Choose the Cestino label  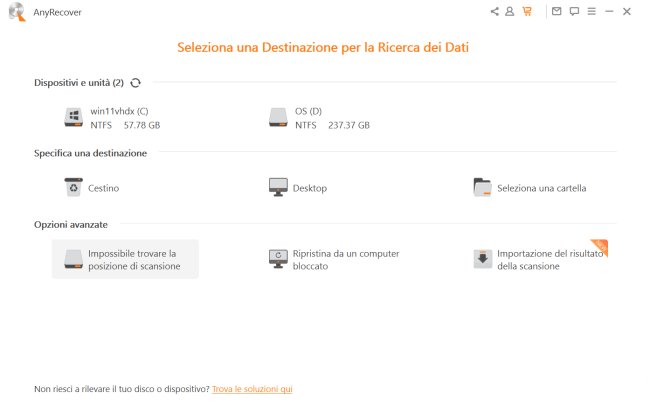104,188
